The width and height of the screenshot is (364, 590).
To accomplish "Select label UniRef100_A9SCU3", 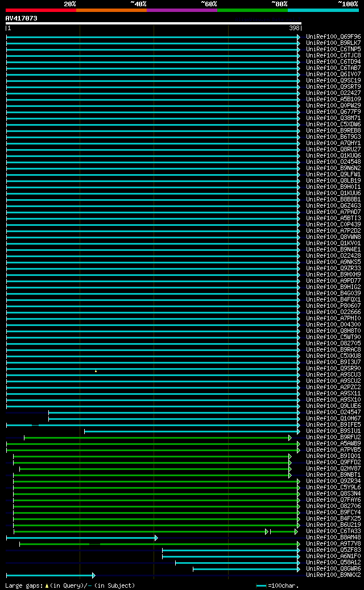I will 333,375.
